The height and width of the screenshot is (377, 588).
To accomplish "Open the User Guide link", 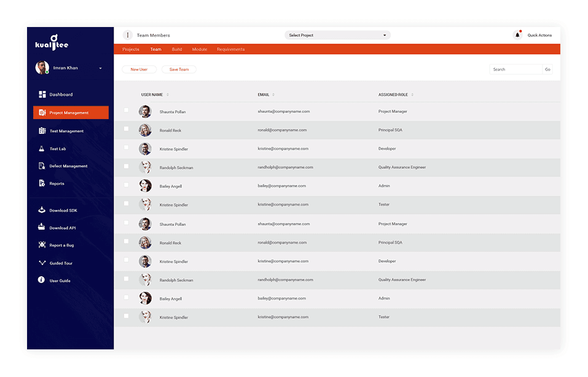I will tap(60, 281).
